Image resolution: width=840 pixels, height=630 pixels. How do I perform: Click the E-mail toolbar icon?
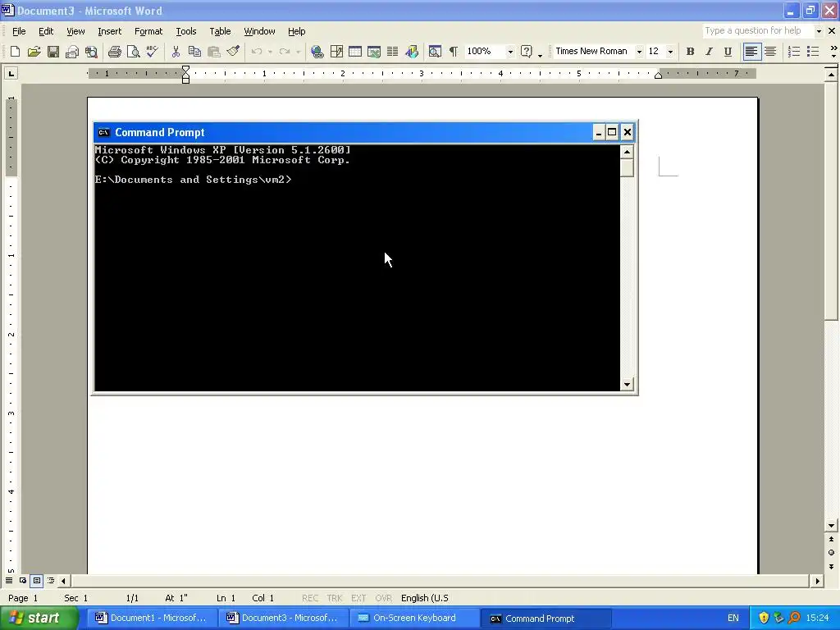pyautogui.click(x=72, y=52)
